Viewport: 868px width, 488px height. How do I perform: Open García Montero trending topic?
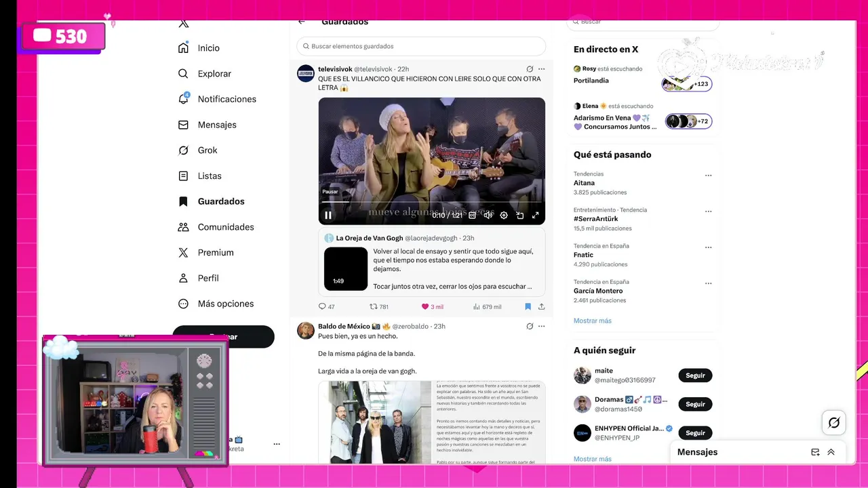[598, 291]
